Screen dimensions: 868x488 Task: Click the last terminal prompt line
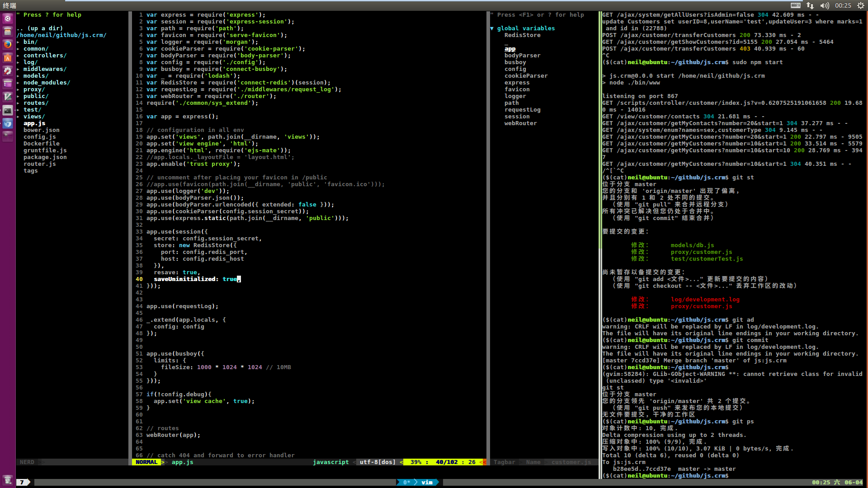coord(665,476)
